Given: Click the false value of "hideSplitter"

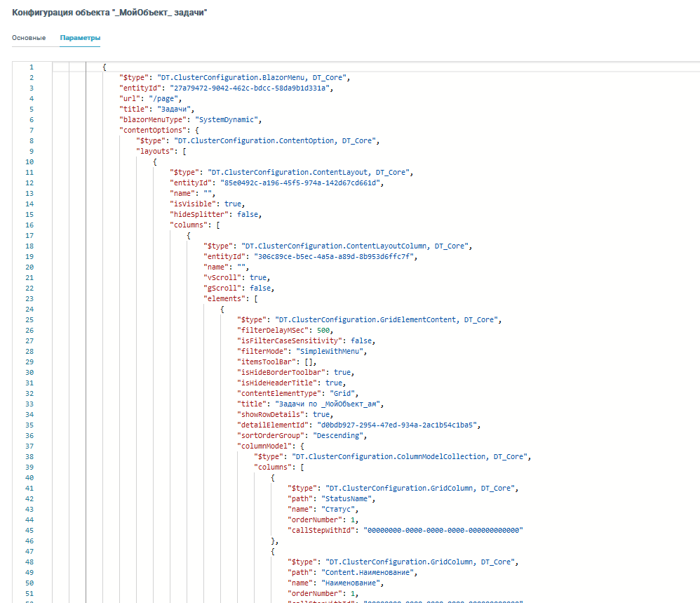Looking at the screenshot, I should [249, 215].
